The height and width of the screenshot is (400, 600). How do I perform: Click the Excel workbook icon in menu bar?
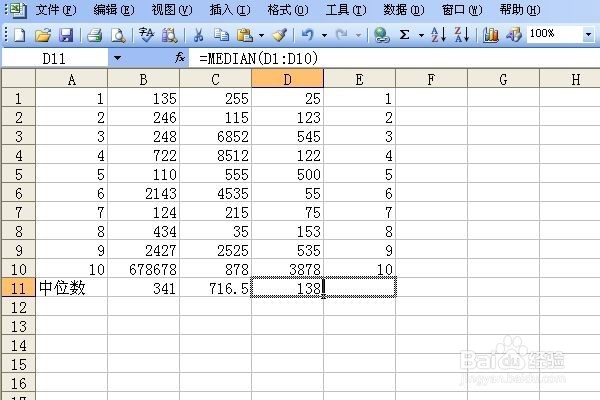18,10
